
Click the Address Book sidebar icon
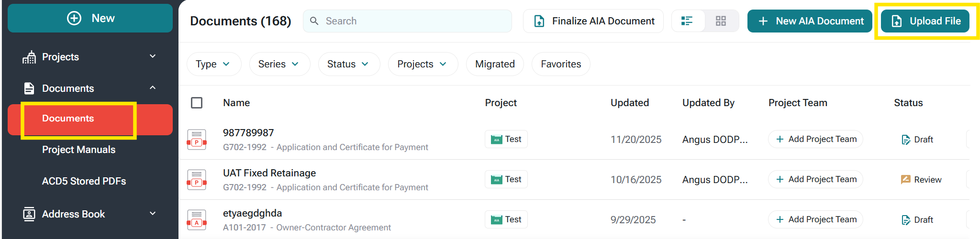[29, 214]
